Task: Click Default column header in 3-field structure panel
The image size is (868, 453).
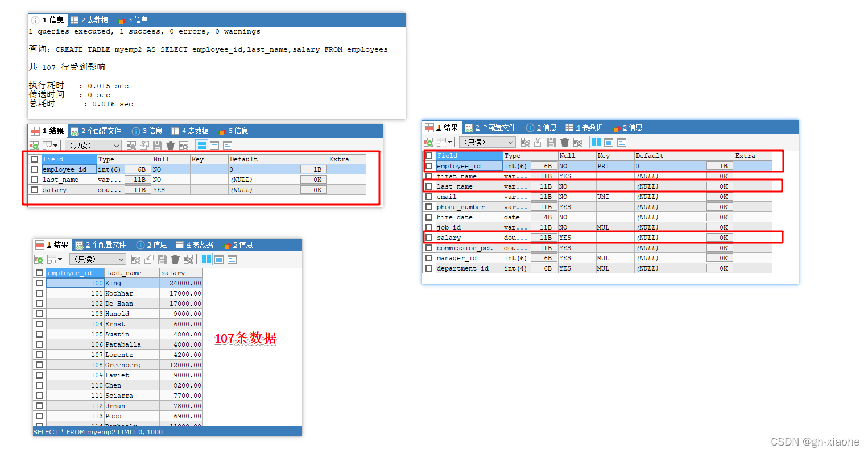Action: point(278,159)
